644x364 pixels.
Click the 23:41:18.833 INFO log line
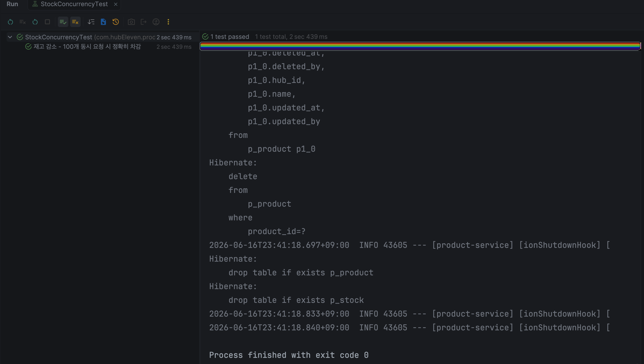click(409, 314)
